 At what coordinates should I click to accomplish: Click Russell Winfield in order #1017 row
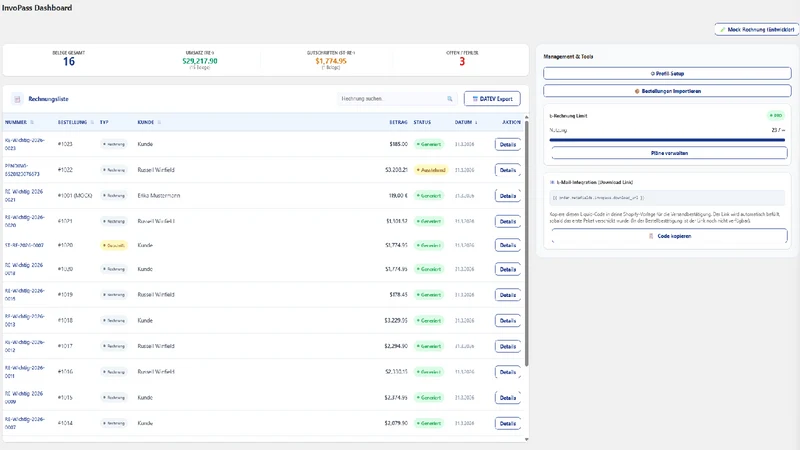pos(156,346)
